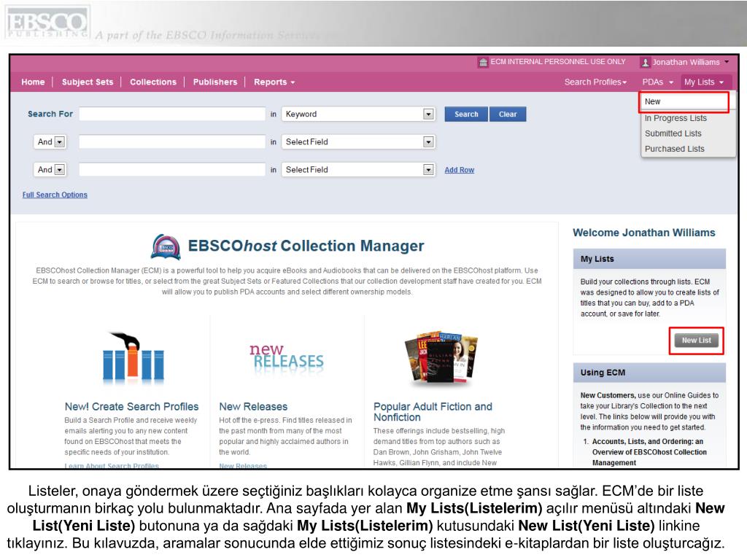Click the New List button in My Lists box
The height and width of the screenshot is (560, 747).
[x=696, y=341]
